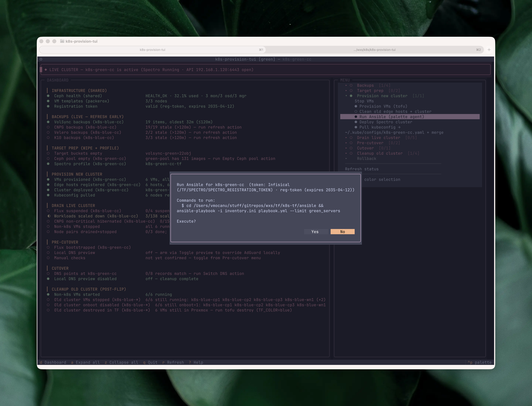Click the circle beside Velero backups
Viewport: 532px width, 406px height.
tap(48, 132)
